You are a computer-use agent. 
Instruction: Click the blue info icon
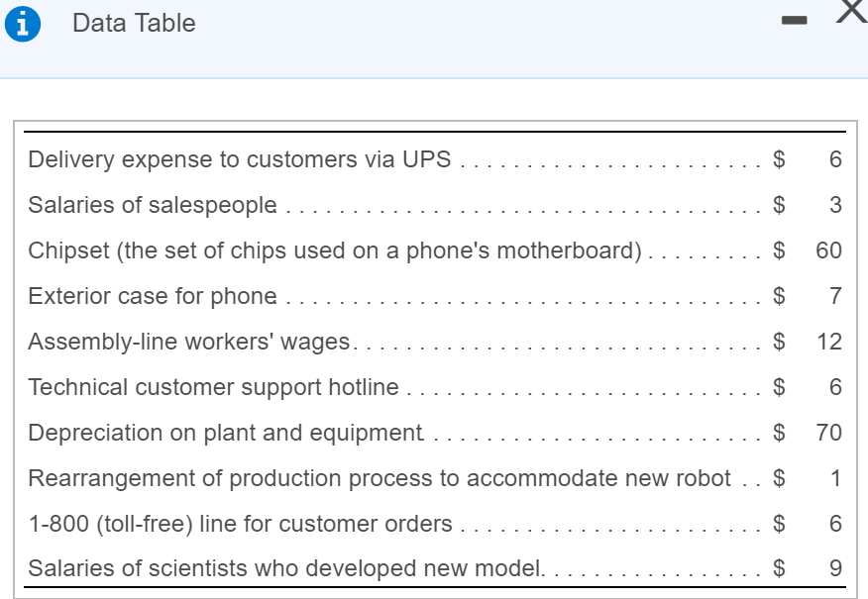pos(23,25)
